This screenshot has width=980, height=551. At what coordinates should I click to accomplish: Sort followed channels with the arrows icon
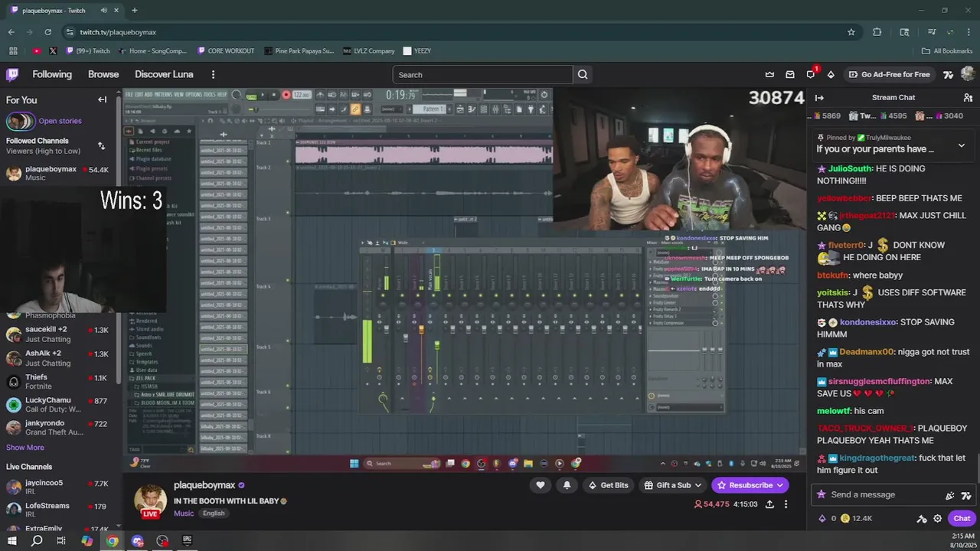pyautogui.click(x=101, y=145)
